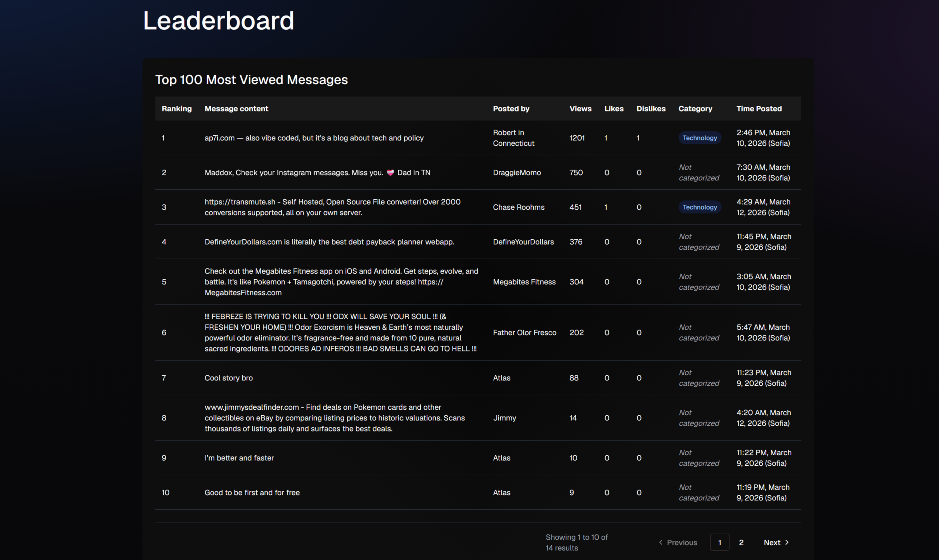Click the Message content column header
This screenshot has height=560, width=939.
click(x=237, y=108)
